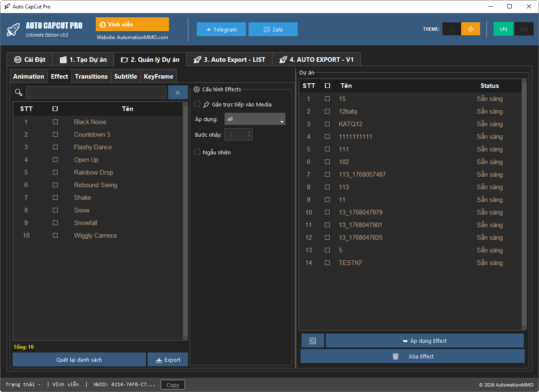Clear search with the X button
539x392 pixels.
click(178, 93)
